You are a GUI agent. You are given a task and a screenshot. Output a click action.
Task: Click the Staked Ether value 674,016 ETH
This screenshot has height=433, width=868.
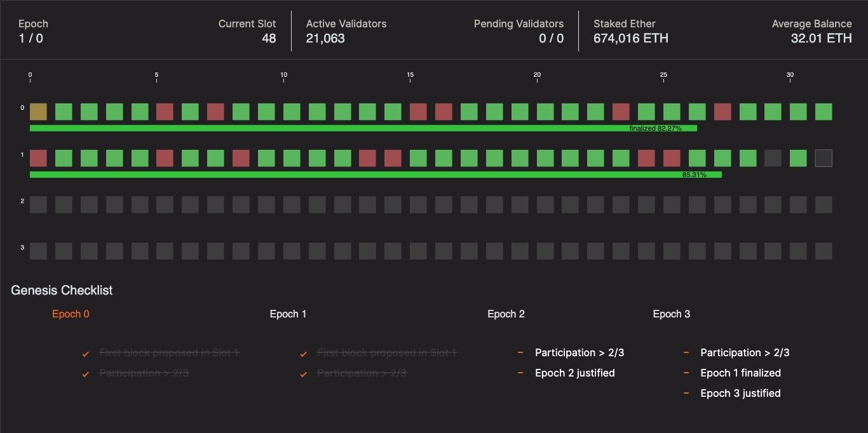pyautogui.click(x=631, y=38)
